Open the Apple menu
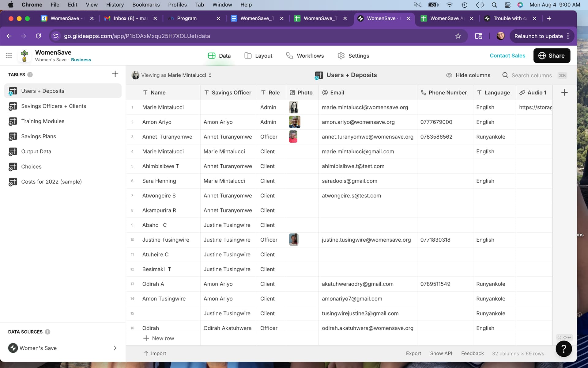Image resolution: width=588 pixels, height=368 pixels. pyautogui.click(x=10, y=5)
